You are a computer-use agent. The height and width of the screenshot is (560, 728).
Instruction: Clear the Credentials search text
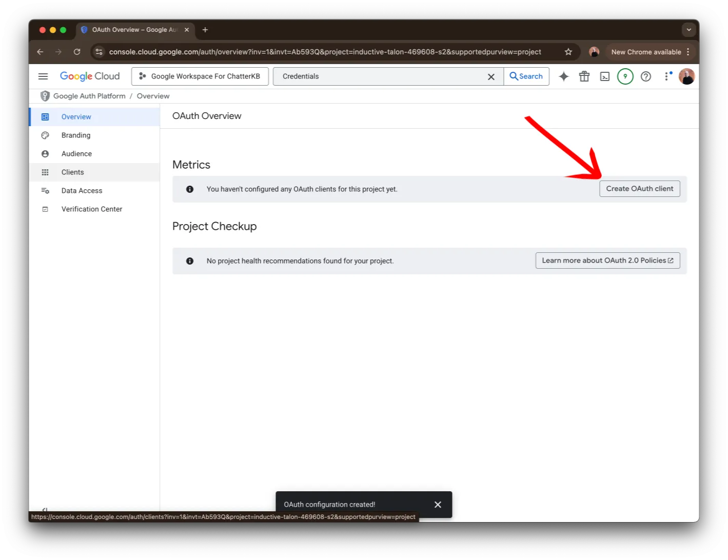(491, 76)
